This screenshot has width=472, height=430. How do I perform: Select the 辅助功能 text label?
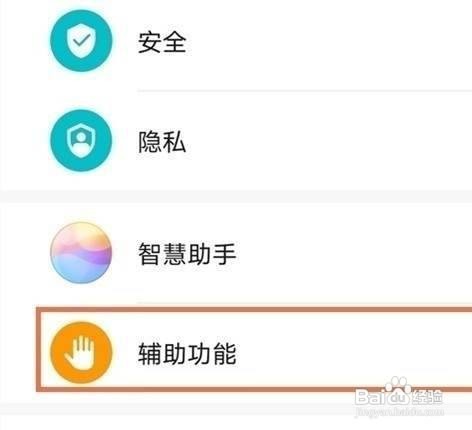[x=187, y=353]
